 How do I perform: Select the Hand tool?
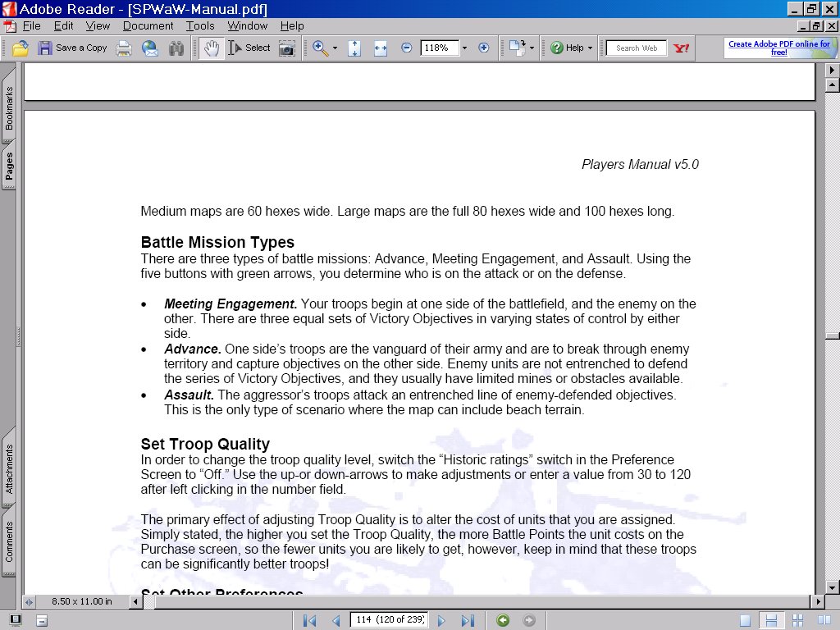click(212, 48)
